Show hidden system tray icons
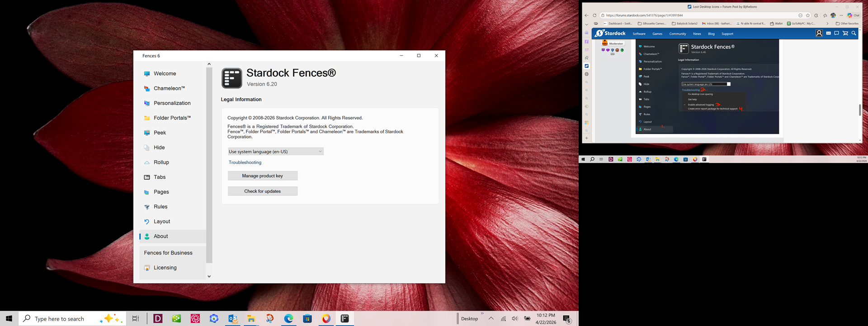This screenshot has height=326, width=868. pyautogui.click(x=491, y=318)
